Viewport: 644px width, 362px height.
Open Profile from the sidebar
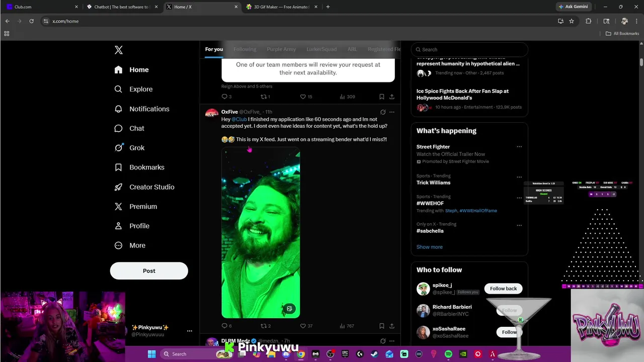[132, 226]
